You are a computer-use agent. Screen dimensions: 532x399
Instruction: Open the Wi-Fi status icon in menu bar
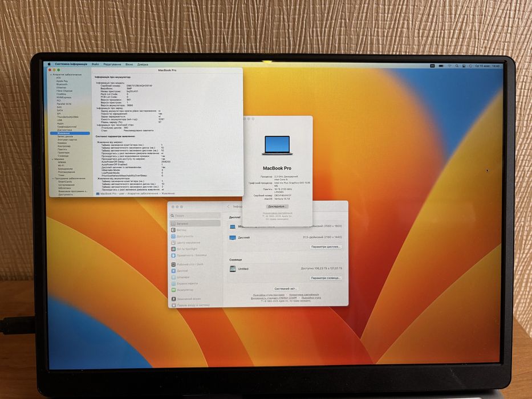[x=449, y=66]
